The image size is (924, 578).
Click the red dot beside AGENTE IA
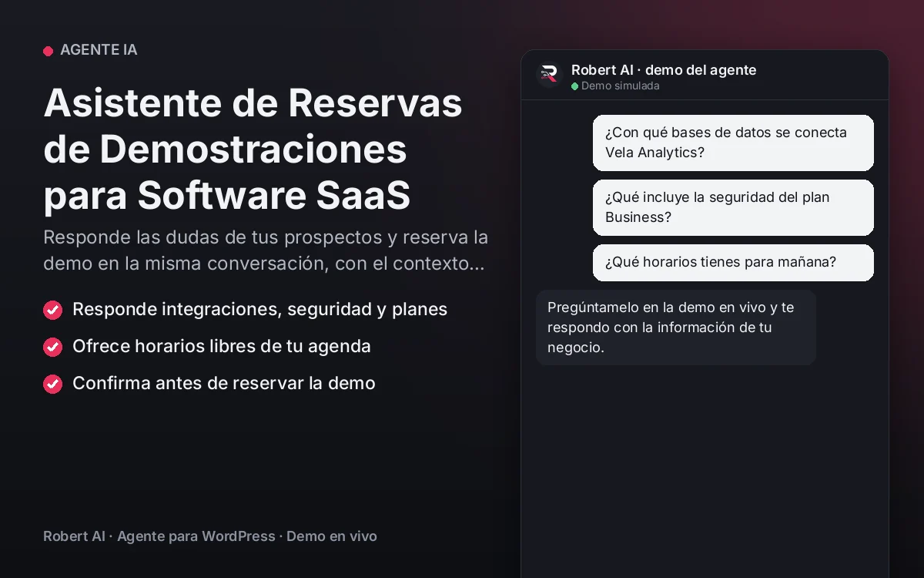pyautogui.click(x=48, y=51)
